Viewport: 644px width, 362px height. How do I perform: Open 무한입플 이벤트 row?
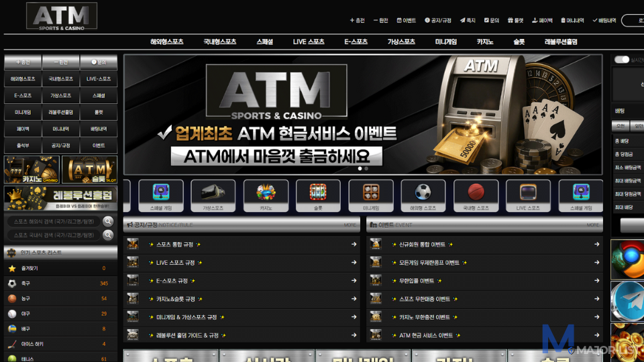tap(484, 281)
